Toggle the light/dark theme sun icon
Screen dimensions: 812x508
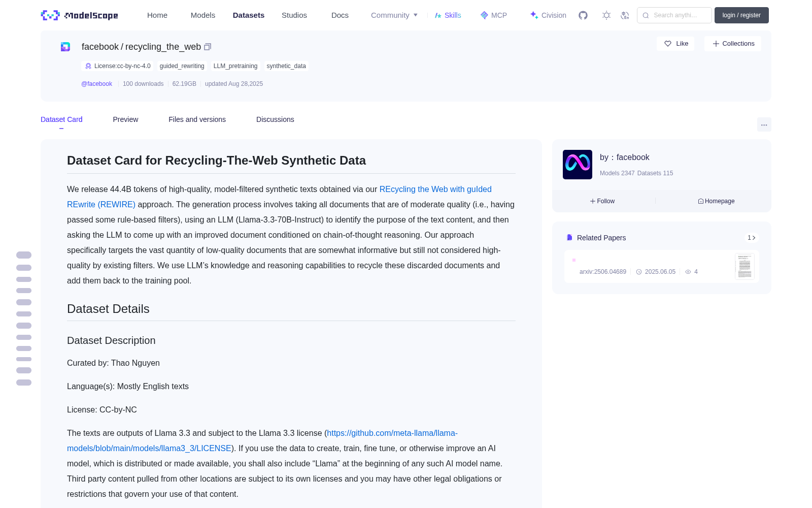pos(606,15)
